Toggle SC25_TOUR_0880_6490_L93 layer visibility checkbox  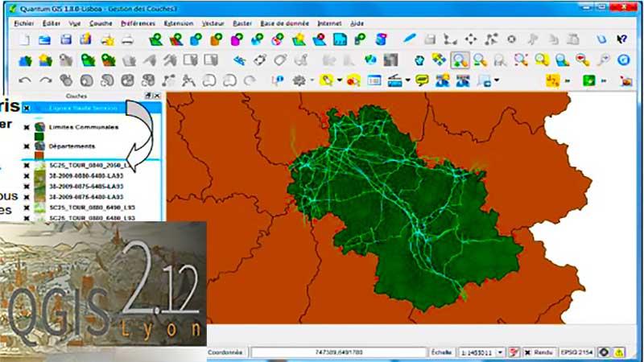pyautogui.click(x=27, y=208)
